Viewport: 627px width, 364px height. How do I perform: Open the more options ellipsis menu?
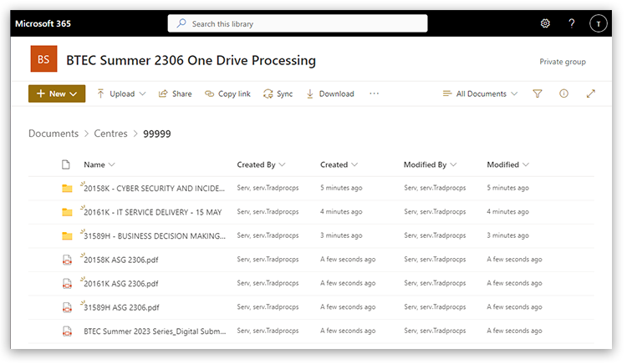pyautogui.click(x=374, y=94)
